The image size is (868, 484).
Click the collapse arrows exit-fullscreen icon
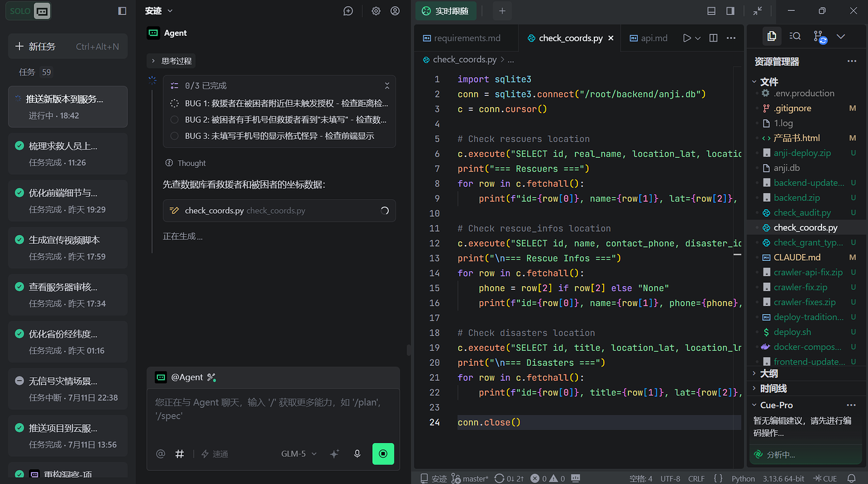tap(758, 11)
